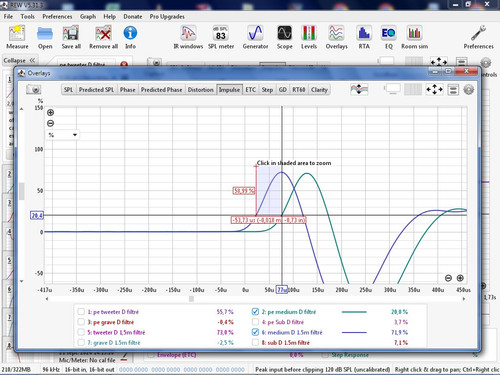Uncheck trace 2: pe medium D filtré
Viewport: 500px width, 375px height.
tap(255, 312)
